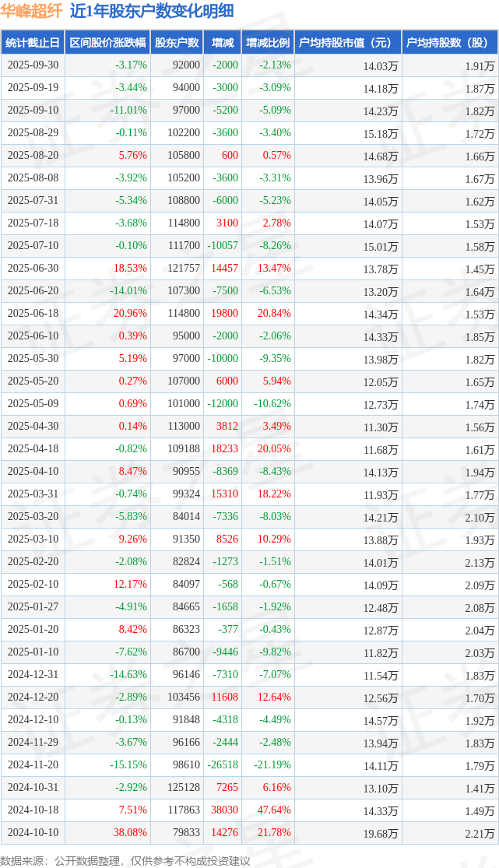Select the 125128 shareholder count cell
The width and height of the screenshot is (499, 868).
click(183, 788)
